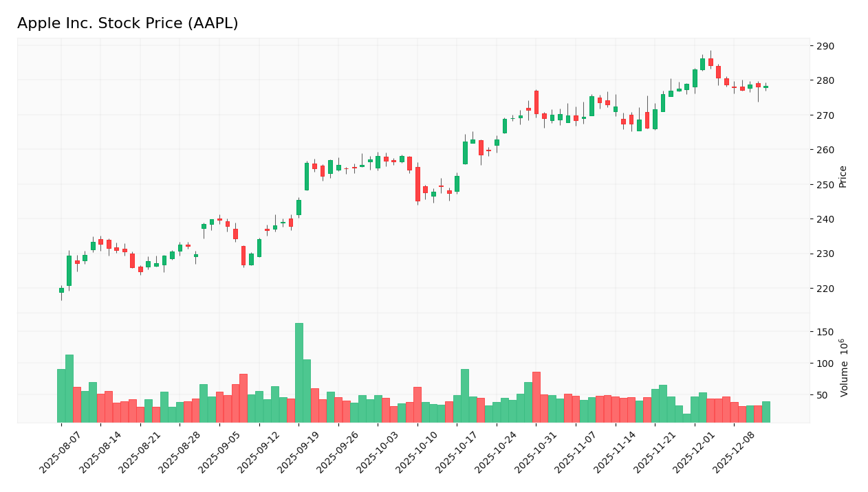This screenshot has height=492, width=868.
Task: Click the 260 price gridline label
Action: coord(827,148)
